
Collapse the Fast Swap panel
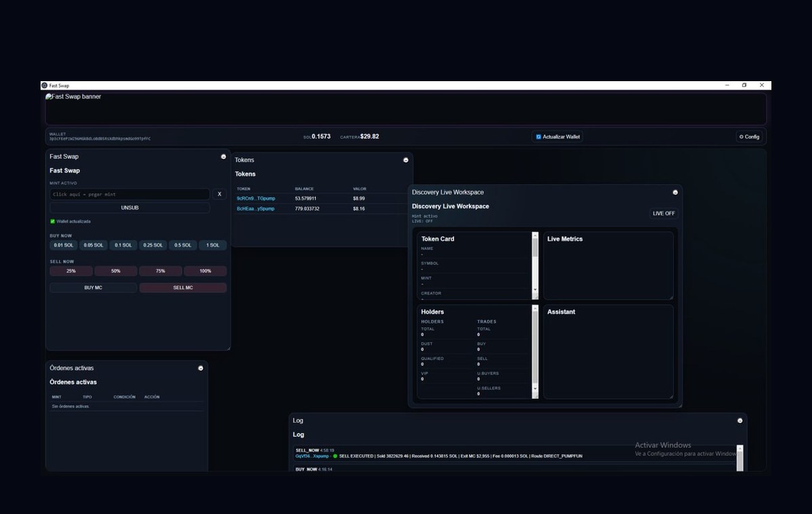click(223, 156)
